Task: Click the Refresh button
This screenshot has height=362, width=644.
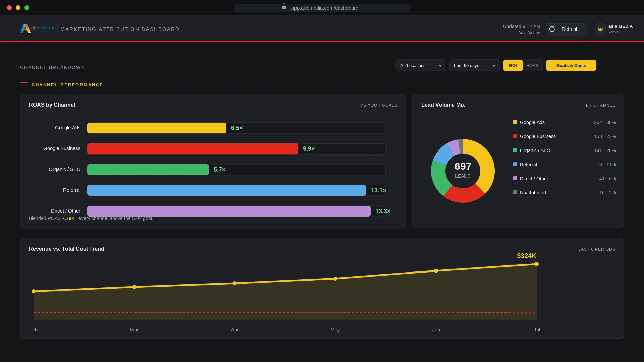Action: point(566,29)
